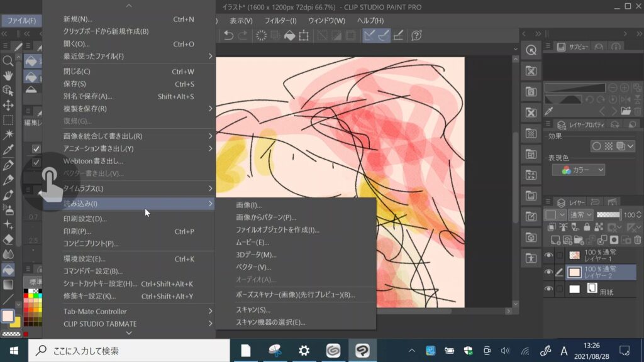This screenshot has width=644, height=362.
Task: Toggle snap to special ruler icon
Action: coord(383,36)
